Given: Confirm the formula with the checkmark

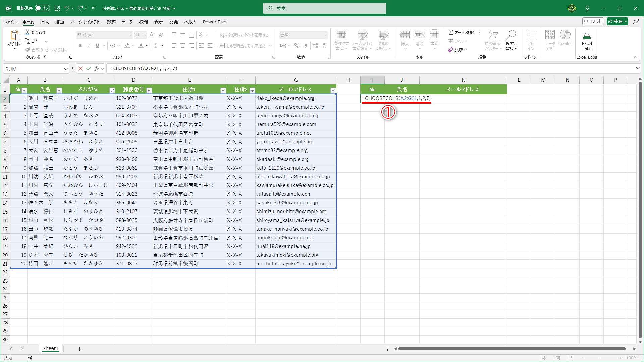Looking at the screenshot, I should tap(89, 68).
